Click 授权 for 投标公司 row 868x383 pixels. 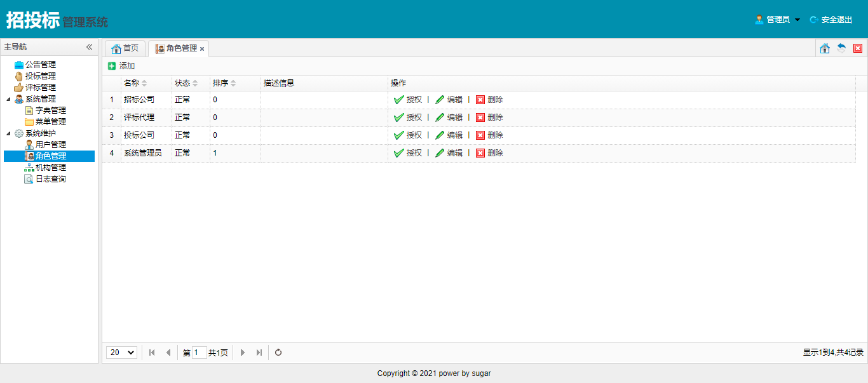pos(408,135)
